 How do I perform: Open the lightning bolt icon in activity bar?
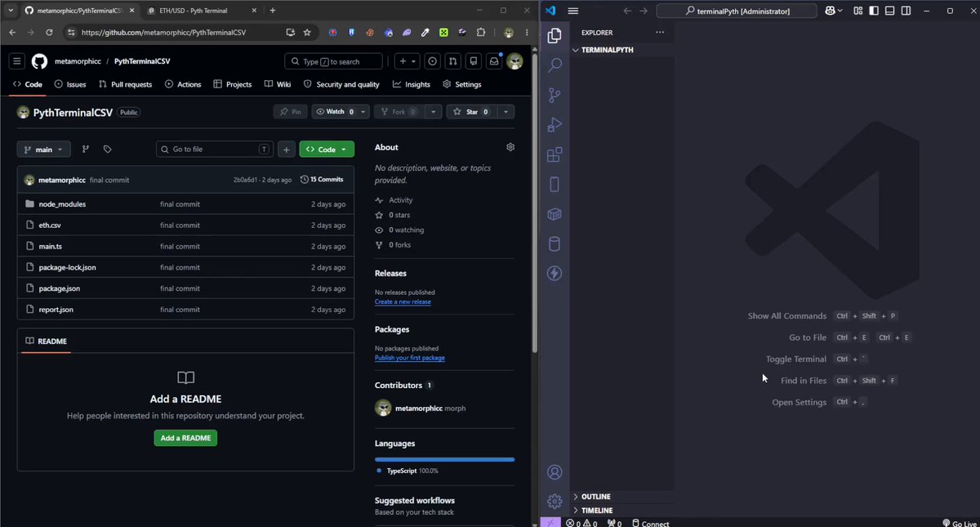pyautogui.click(x=555, y=273)
